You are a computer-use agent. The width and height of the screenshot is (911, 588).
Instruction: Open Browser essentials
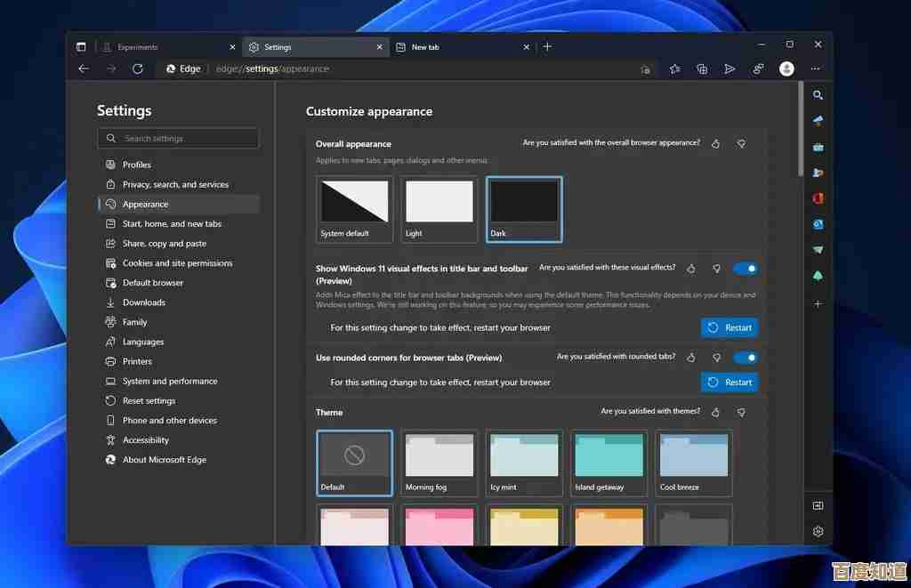click(758, 68)
